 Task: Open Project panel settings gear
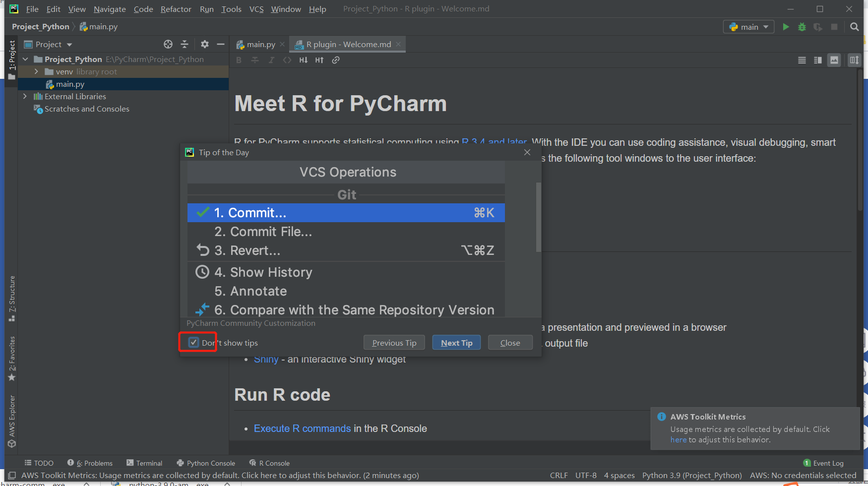[205, 44]
